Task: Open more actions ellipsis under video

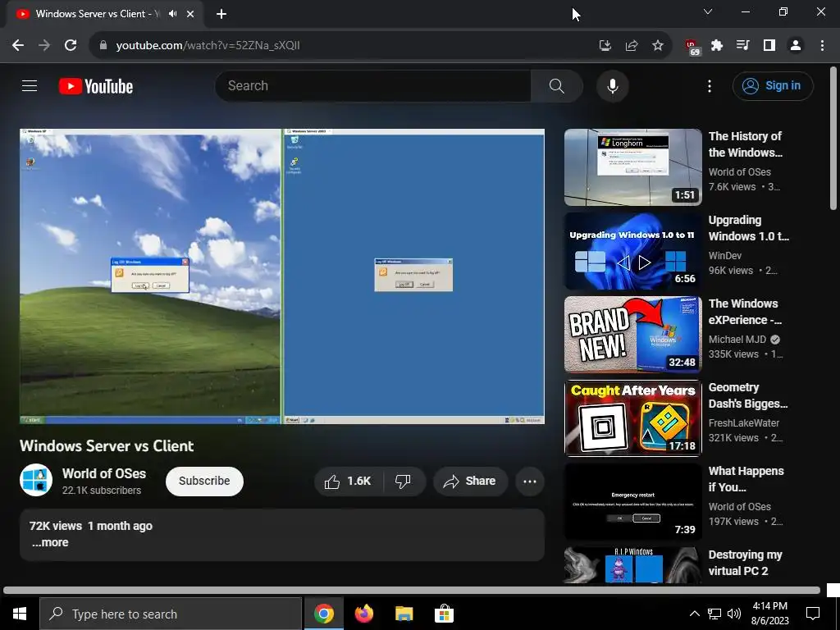Action: tap(530, 481)
